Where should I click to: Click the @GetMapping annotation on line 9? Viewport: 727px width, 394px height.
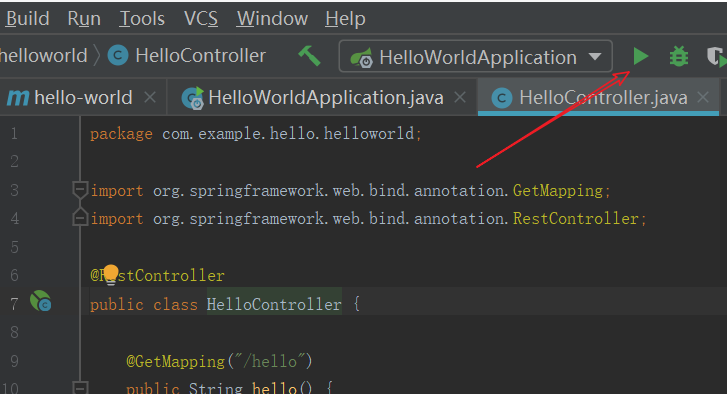point(175,362)
